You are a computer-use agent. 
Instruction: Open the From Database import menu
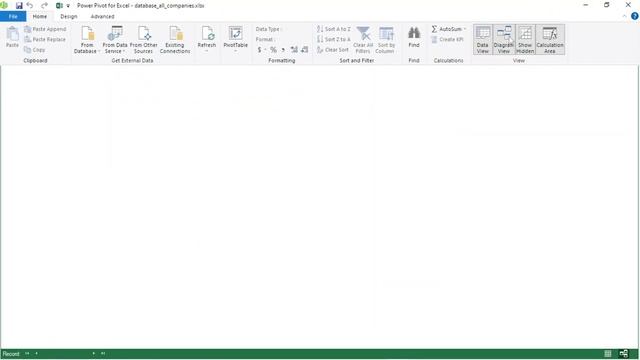click(87, 40)
